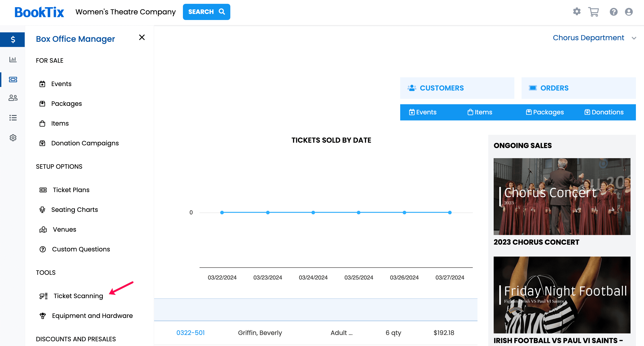644x346 pixels.
Task: Open Equipment and Hardware tool
Action: point(92,316)
